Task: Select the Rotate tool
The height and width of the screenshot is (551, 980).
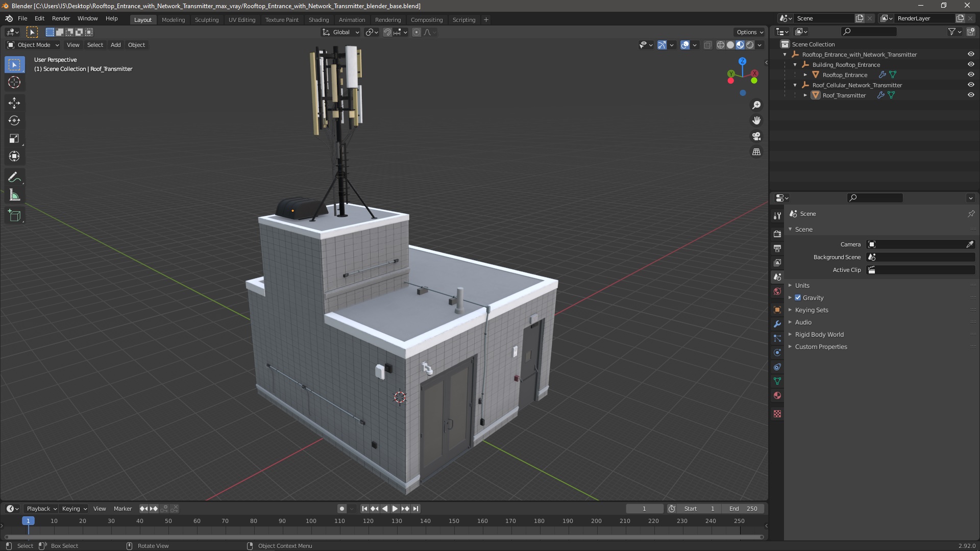Action: pos(14,121)
